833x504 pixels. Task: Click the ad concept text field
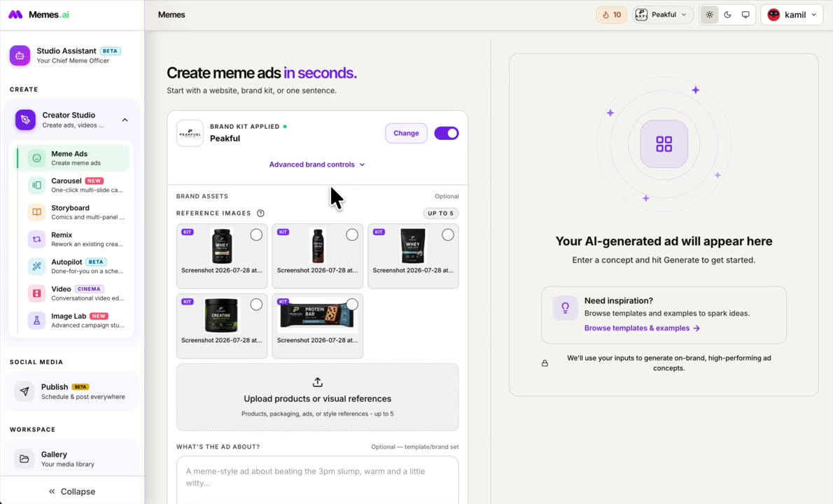click(x=317, y=479)
